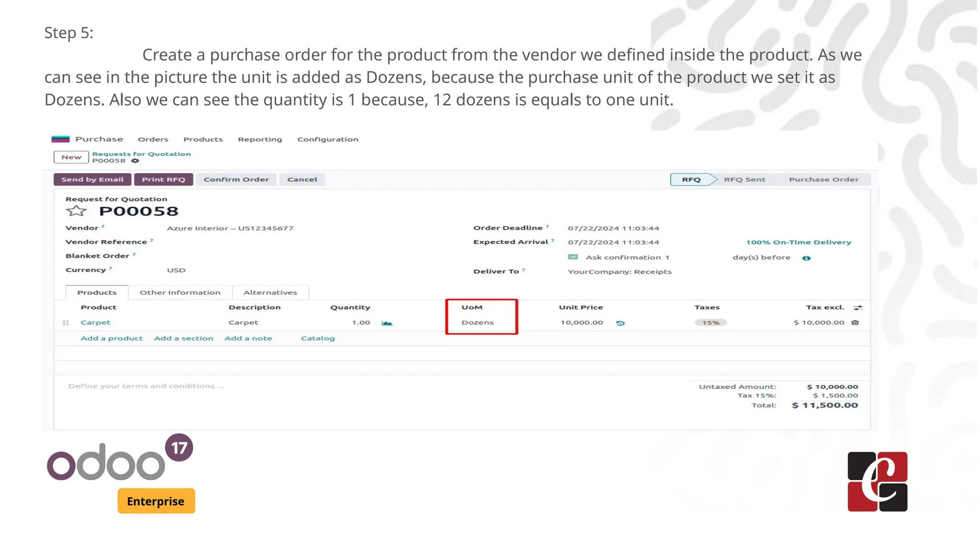Open the Configuration menu
The height and width of the screenshot is (551, 980).
coord(327,140)
